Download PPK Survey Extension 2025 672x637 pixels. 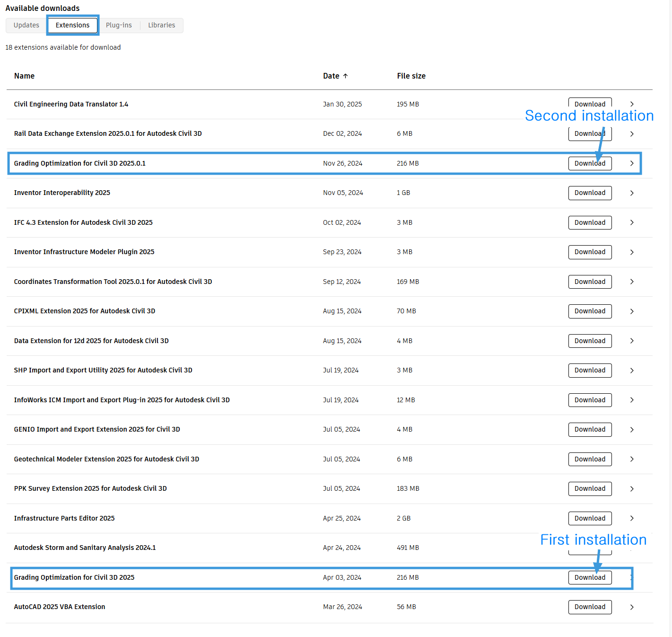coord(590,488)
